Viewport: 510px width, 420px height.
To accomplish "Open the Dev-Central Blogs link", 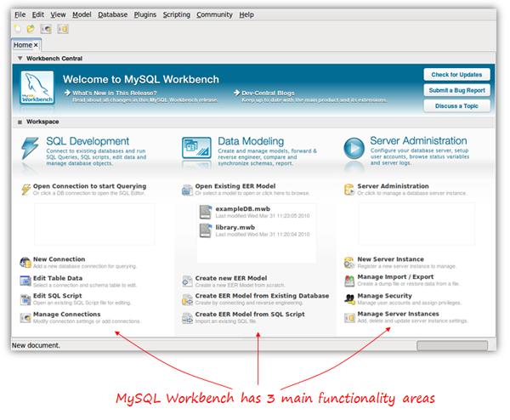I will [268, 93].
